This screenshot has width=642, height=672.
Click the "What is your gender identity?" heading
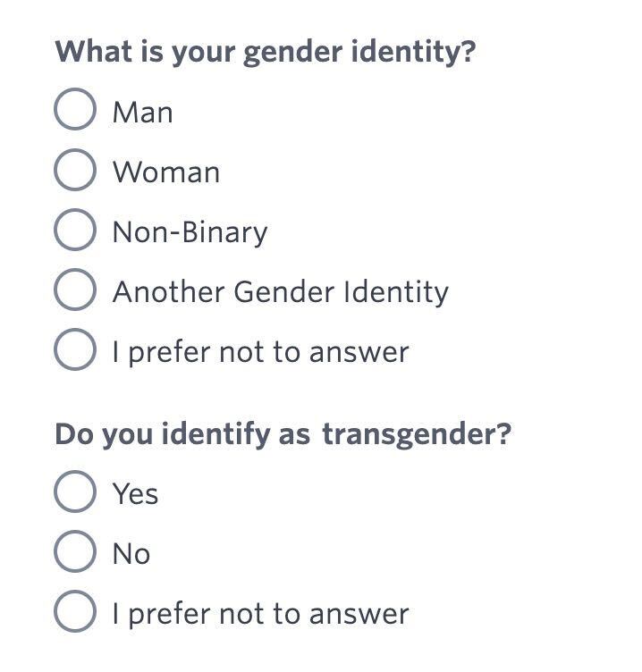pos(265,51)
